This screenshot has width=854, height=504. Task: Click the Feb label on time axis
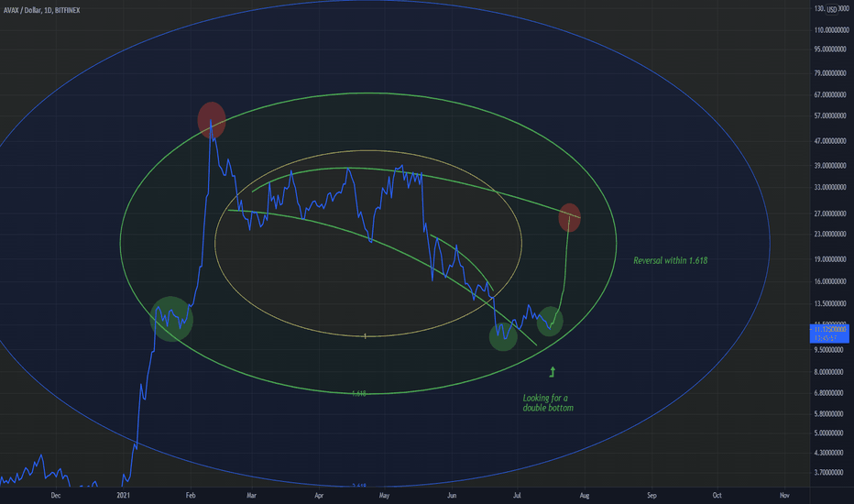pyautogui.click(x=190, y=495)
